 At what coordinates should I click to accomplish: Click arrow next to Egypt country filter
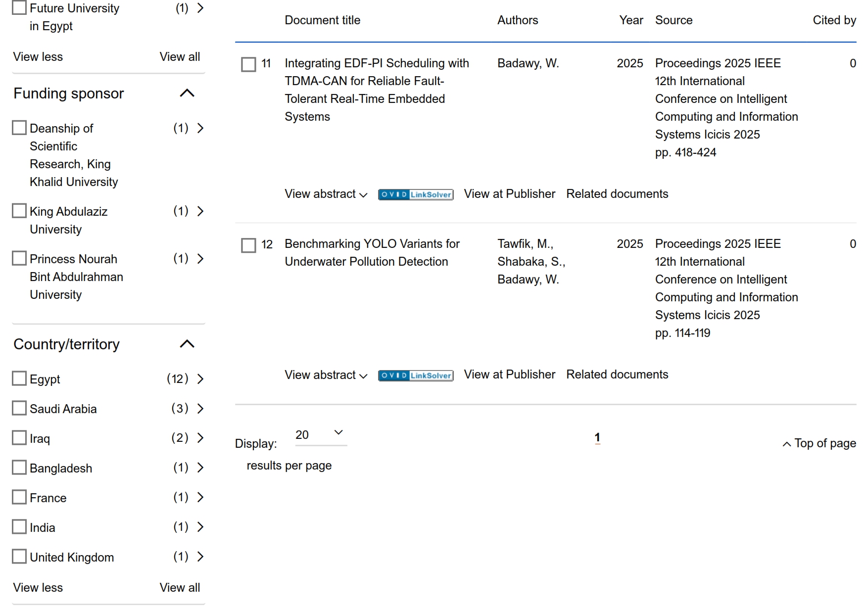point(200,379)
